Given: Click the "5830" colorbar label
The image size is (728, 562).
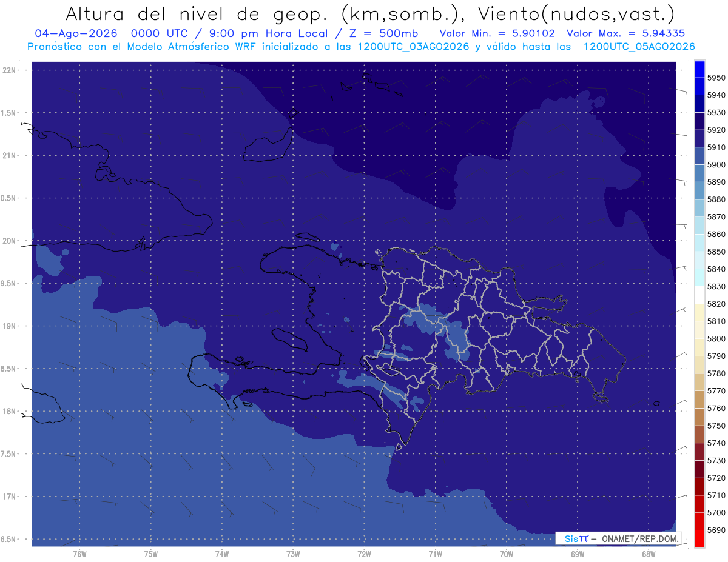Looking at the screenshot, I should point(716,287).
